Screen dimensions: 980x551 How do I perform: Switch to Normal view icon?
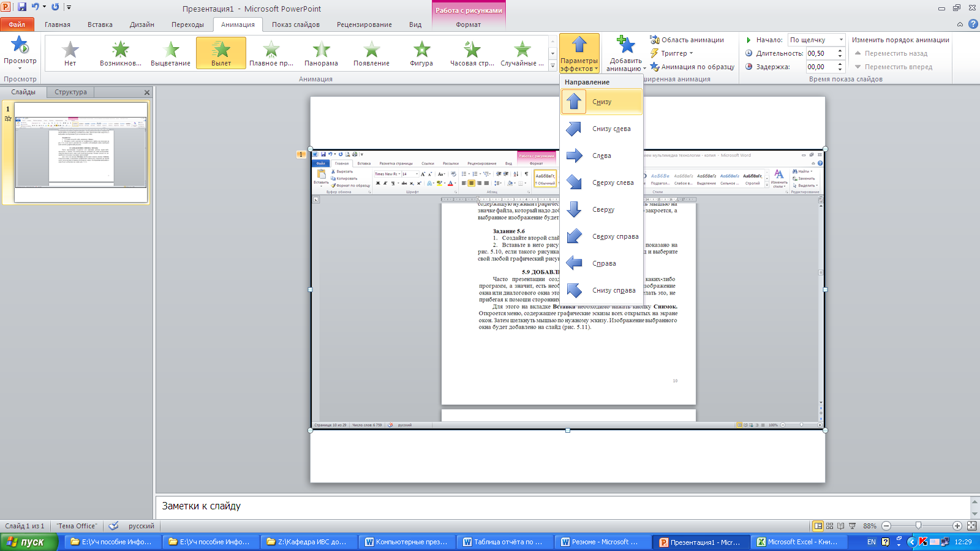click(x=818, y=526)
